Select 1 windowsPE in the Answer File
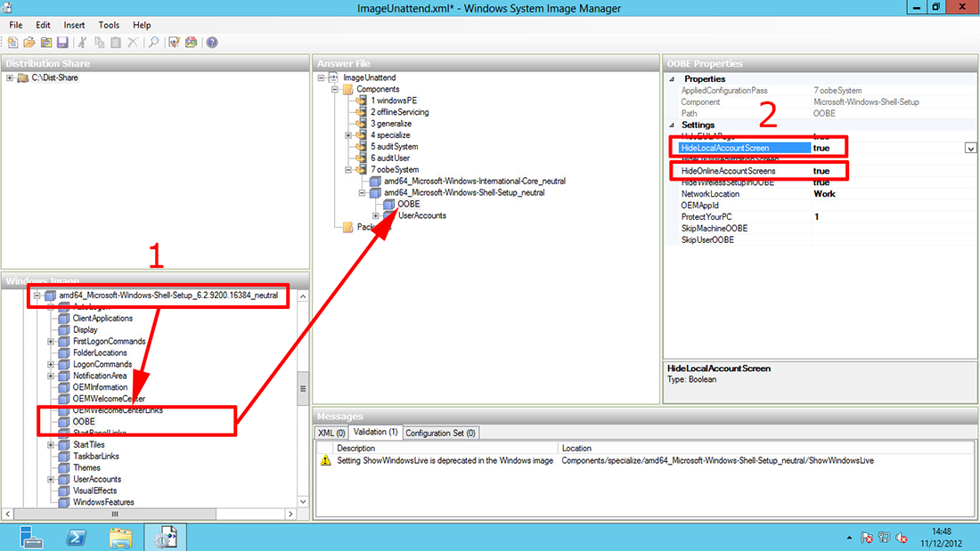This screenshot has width=980, height=551. tap(394, 101)
